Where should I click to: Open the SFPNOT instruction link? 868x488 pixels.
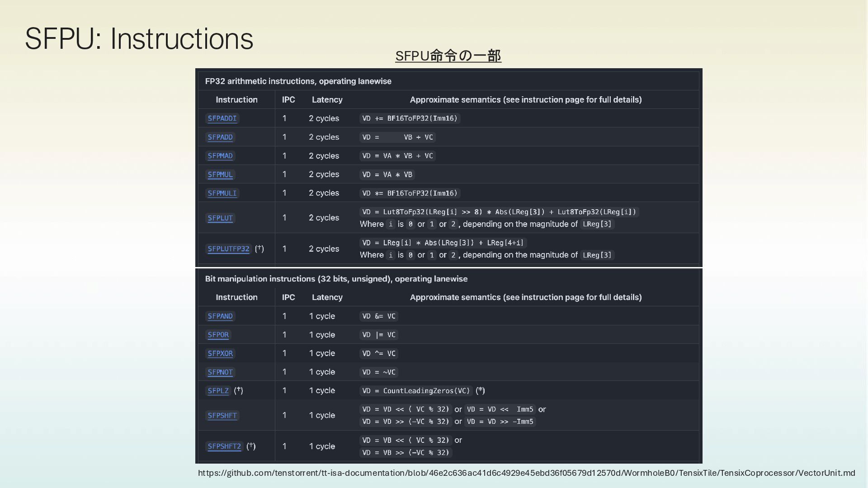click(220, 372)
